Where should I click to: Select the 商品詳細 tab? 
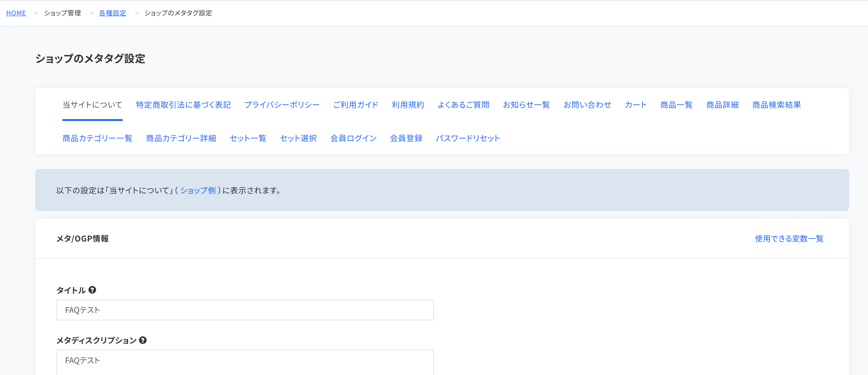722,105
